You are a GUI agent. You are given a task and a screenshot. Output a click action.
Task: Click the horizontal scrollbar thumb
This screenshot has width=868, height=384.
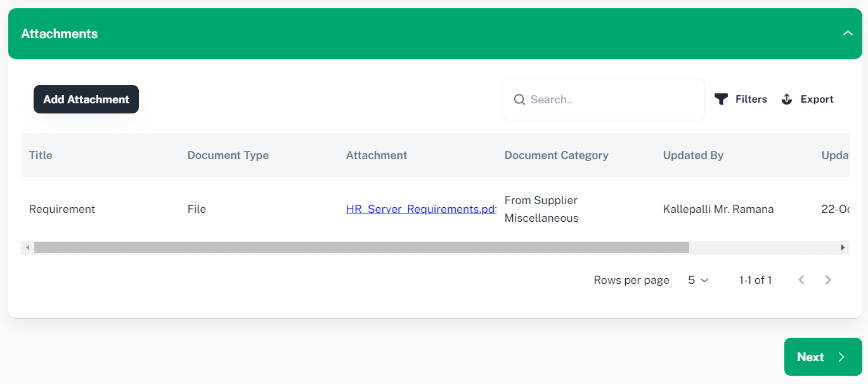pyautogui.click(x=361, y=248)
